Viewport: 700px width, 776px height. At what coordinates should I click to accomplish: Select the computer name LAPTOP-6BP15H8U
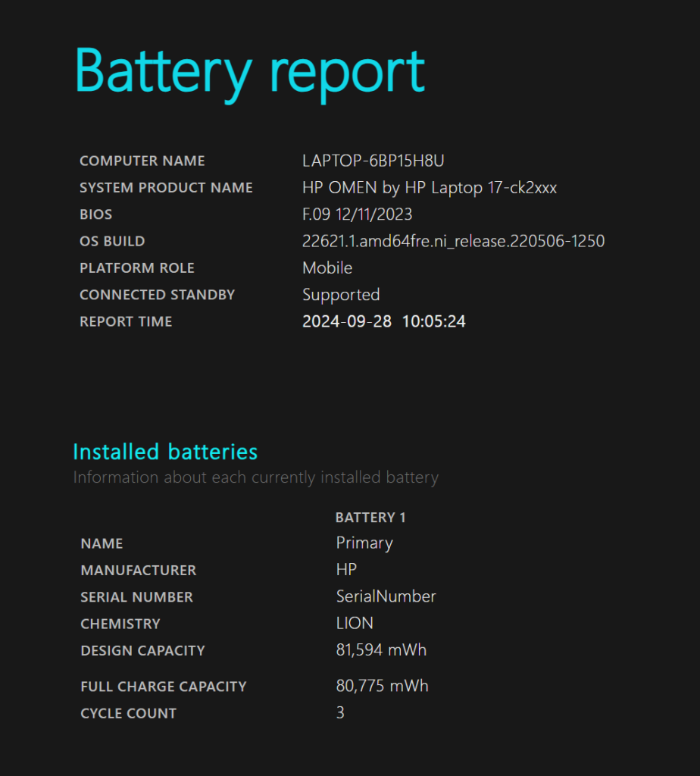tap(373, 161)
